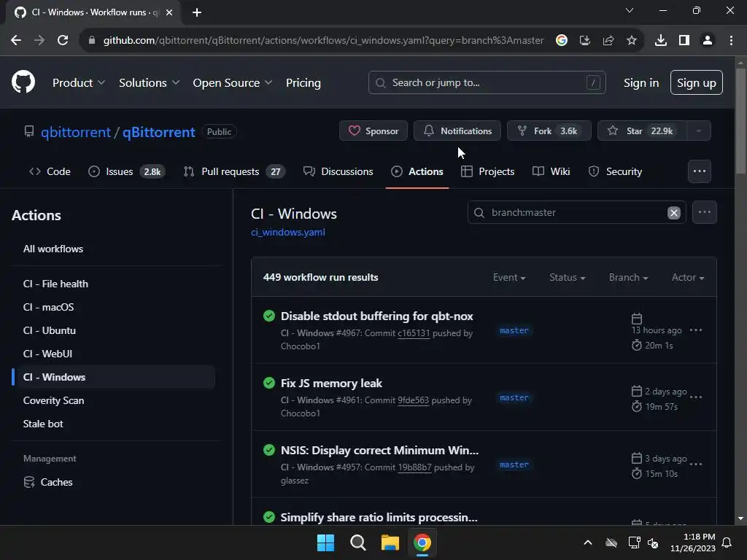Open File Explorer from taskbar
The image size is (747, 560).
390,542
